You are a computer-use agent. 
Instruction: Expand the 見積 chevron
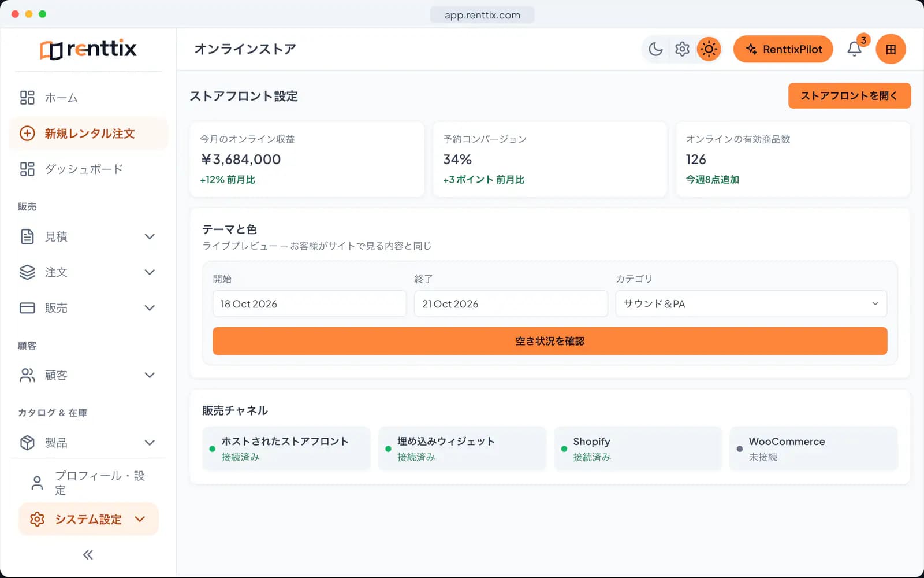click(x=150, y=236)
